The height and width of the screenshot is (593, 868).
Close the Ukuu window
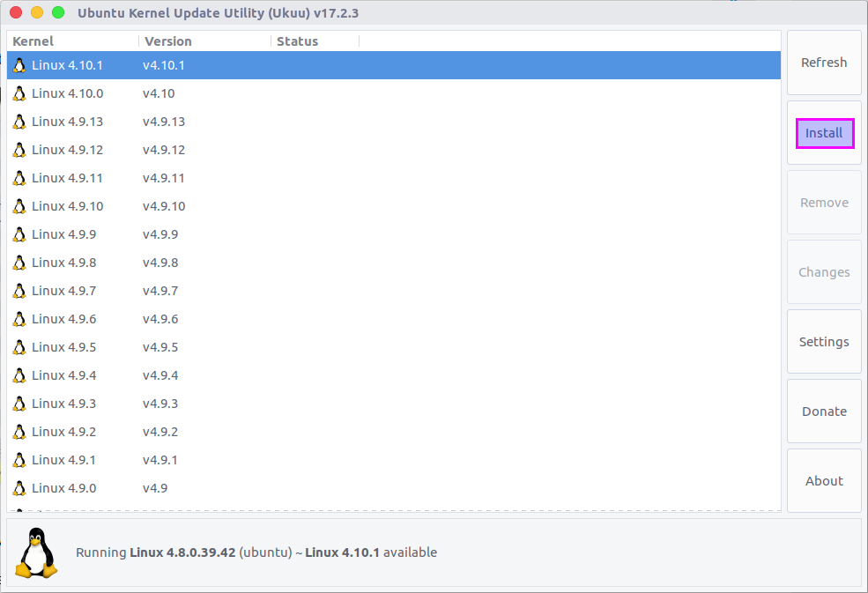tap(16, 12)
